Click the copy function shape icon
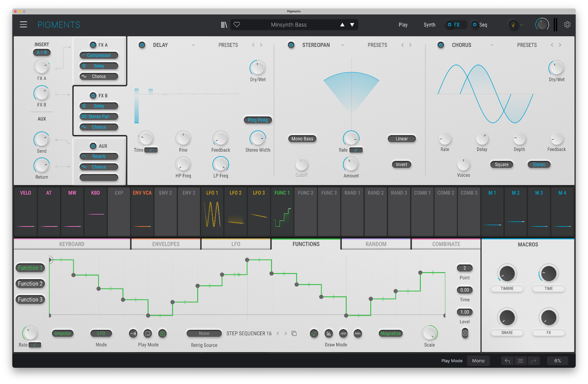 tap(294, 333)
